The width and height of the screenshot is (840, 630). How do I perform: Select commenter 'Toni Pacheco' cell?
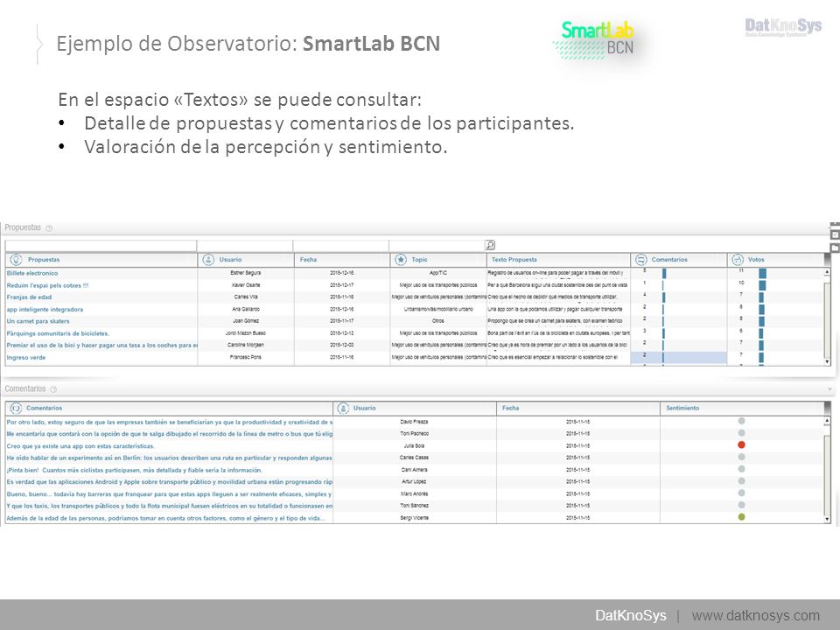click(414, 434)
